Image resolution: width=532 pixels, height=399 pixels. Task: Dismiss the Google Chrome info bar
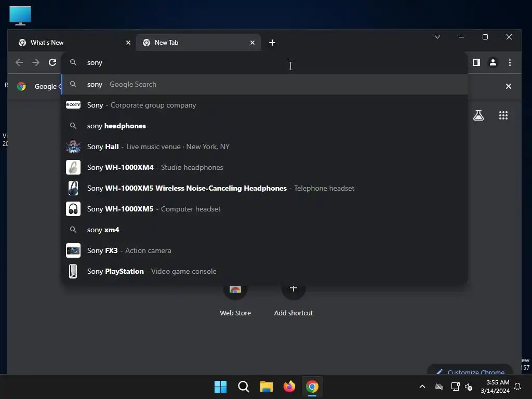pos(508,86)
